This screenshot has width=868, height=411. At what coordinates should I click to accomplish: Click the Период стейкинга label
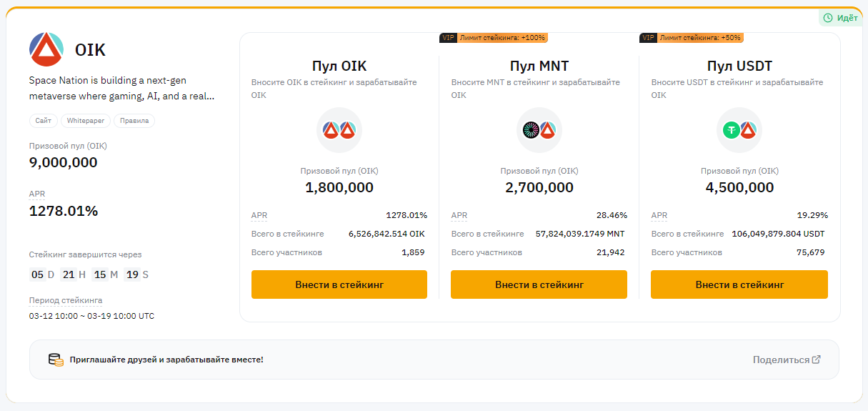(66, 300)
